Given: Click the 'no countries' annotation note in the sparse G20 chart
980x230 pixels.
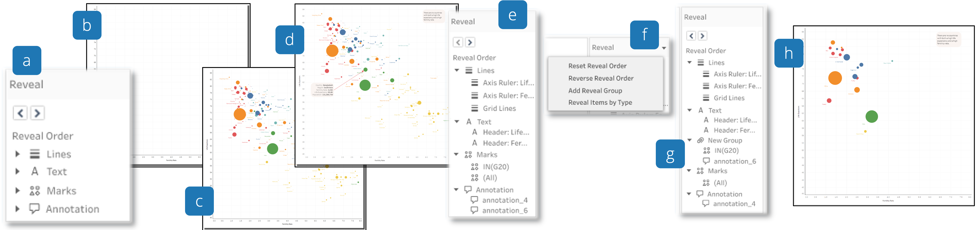Looking at the screenshot, I should tap(948, 40).
